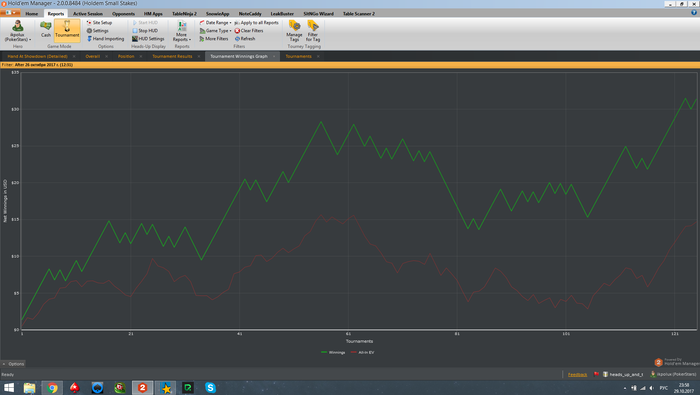
Task: Close the Tournament Results tab
Action: click(199, 56)
